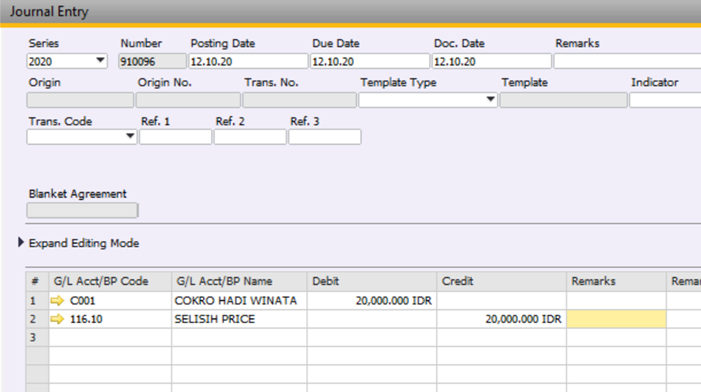
Task: Edit the Doc. Date field
Action: pos(491,61)
